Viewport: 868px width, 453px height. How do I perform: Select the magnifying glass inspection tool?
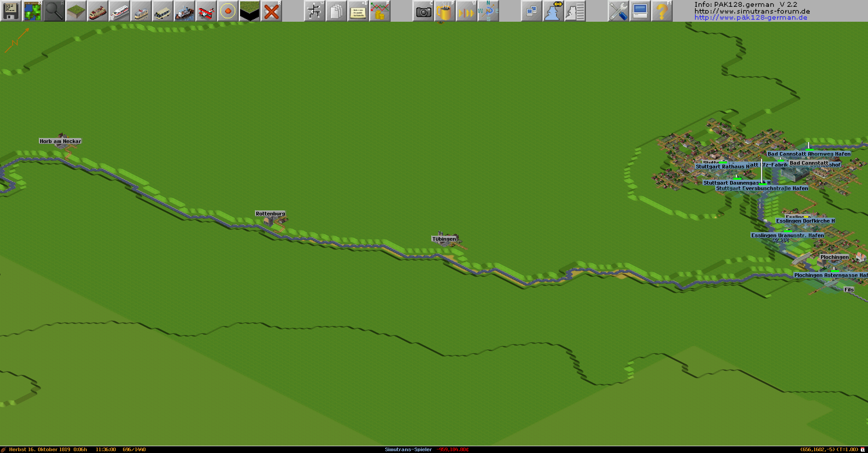coord(54,11)
